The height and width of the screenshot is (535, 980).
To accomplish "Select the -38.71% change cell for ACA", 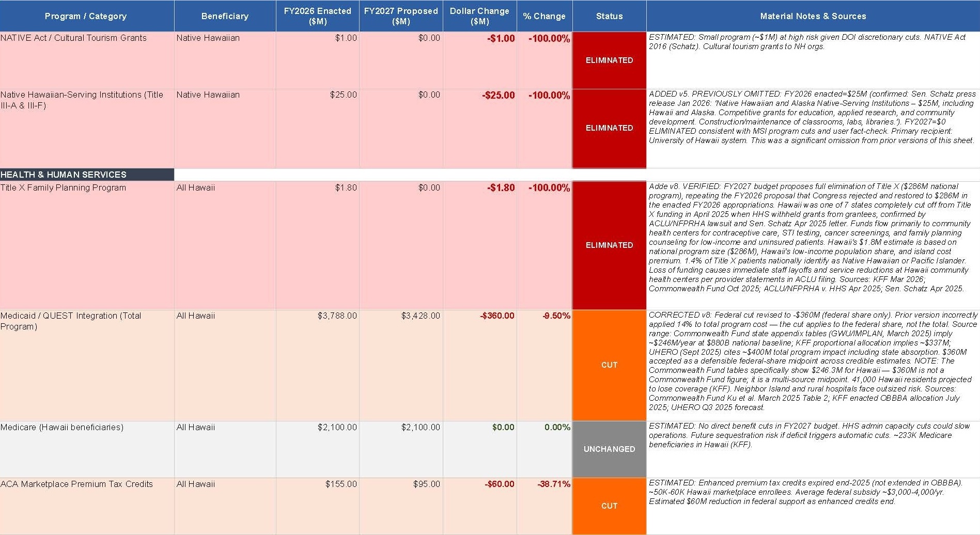I will tap(545, 506).
